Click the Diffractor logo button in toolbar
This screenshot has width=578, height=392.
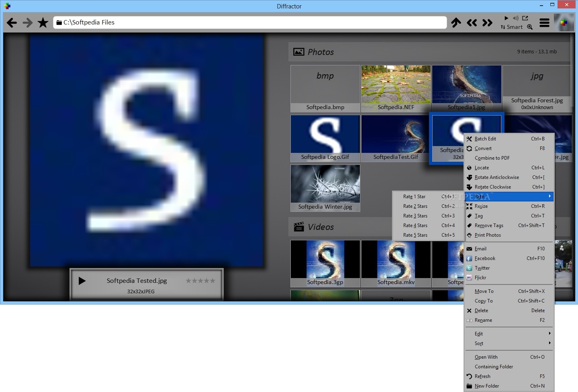[564, 22]
